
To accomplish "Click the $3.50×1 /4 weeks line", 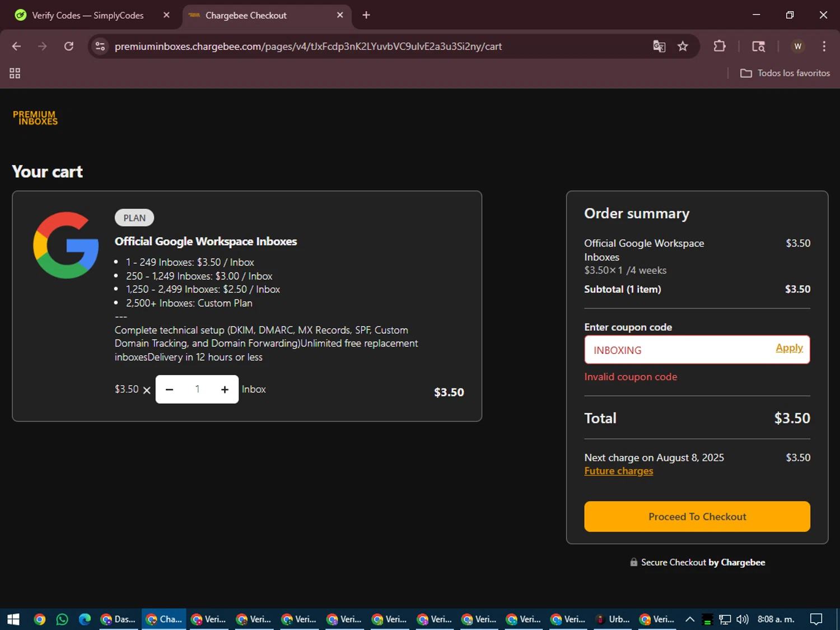I will 626,270.
